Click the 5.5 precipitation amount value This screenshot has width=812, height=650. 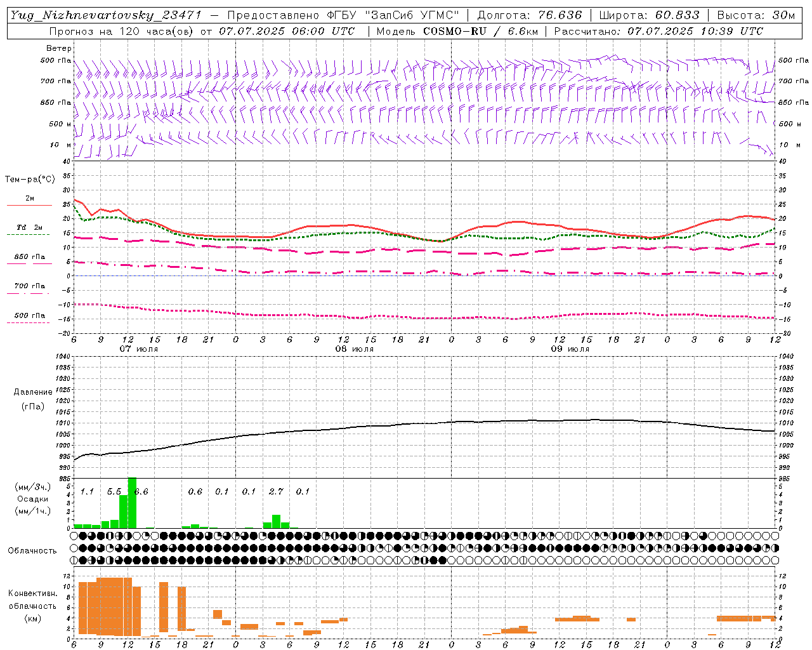[x=114, y=491]
